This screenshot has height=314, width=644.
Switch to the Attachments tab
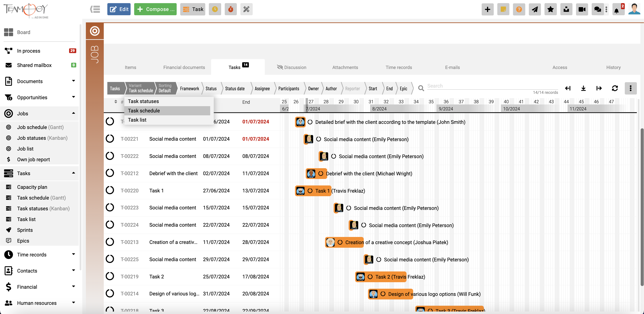click(x=345, y=67)
